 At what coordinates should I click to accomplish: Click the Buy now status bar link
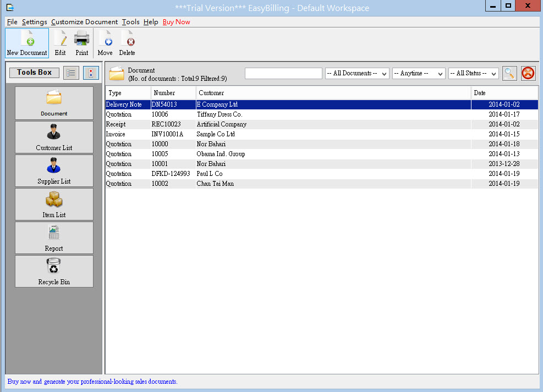tap(92, 382)
